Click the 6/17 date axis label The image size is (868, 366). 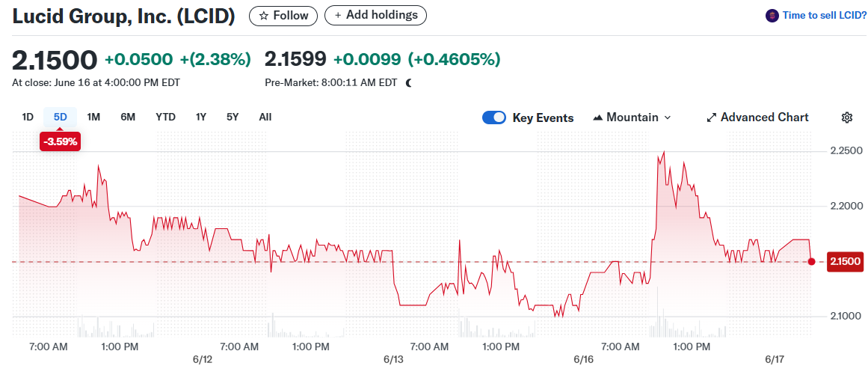775,359
